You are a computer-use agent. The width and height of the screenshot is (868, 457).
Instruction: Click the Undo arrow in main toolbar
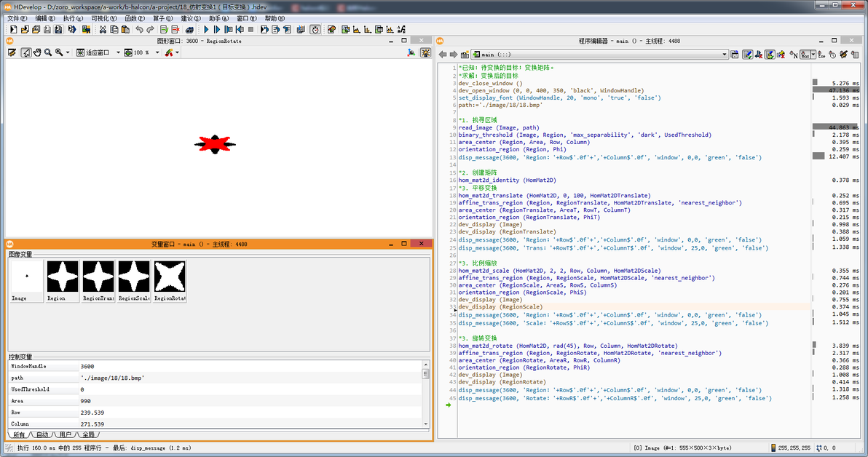[138, 30]
